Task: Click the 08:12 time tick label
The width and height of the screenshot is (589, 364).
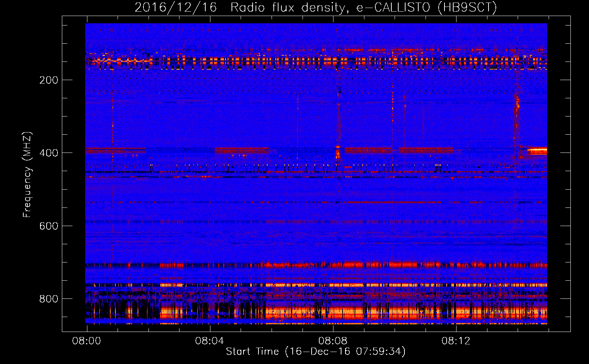Action: point(456,341)
